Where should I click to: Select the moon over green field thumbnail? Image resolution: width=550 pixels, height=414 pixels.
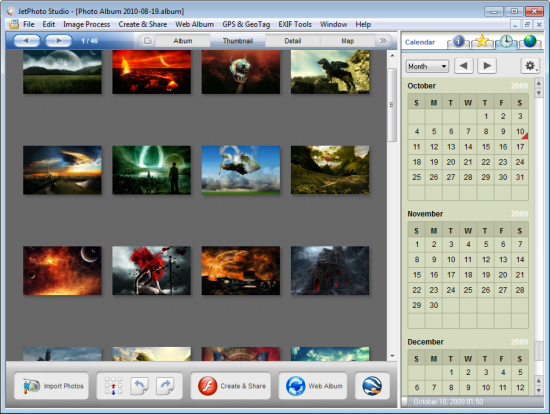pos(62,72)
